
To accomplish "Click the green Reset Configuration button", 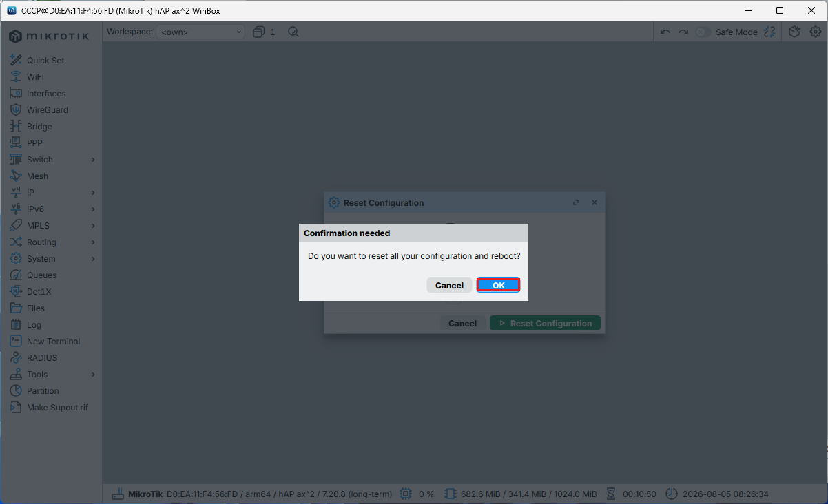I will tap(545, 323).
